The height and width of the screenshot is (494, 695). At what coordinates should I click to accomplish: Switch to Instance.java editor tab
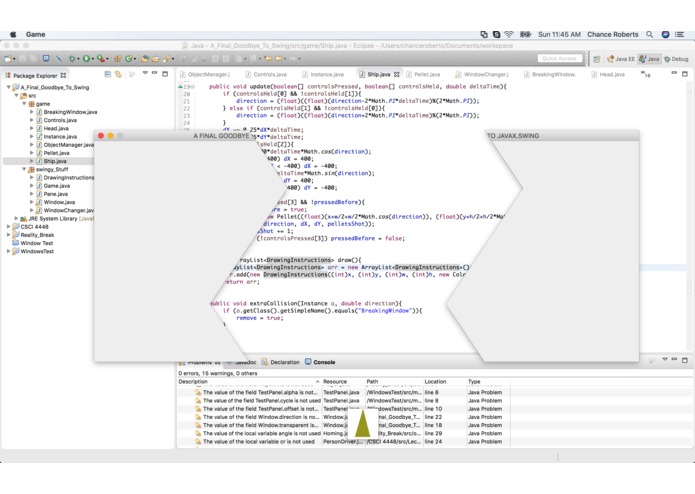point(323,74)
